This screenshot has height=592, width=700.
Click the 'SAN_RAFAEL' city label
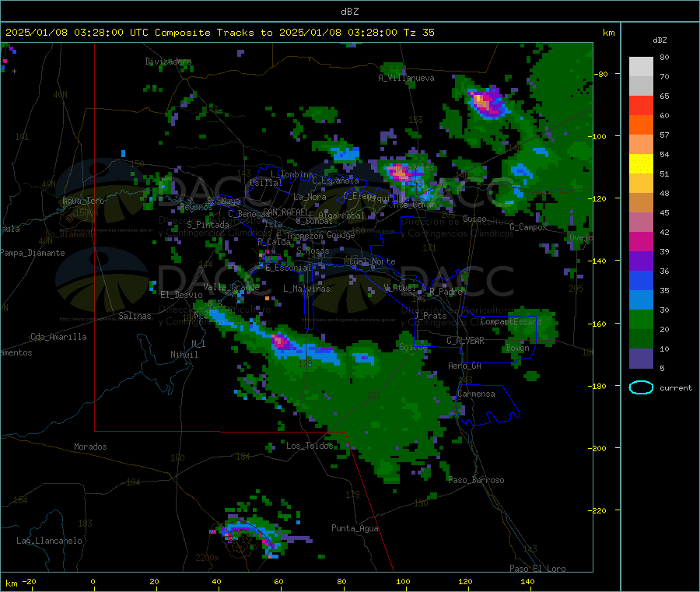pyautogui.click(x=285, y=212)
